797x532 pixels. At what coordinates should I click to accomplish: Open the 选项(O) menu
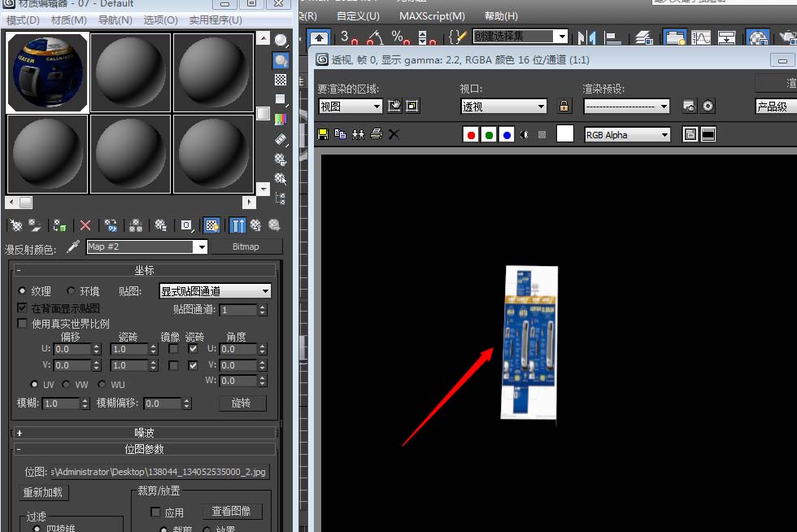pos(161,20)
